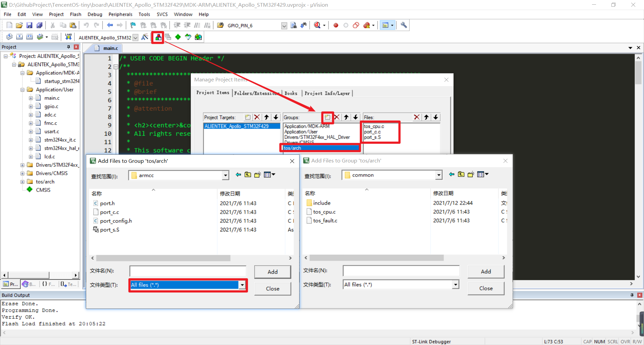The image size is (644, 345).
Task: Move the selected group up
Action: tap(346, 117)
